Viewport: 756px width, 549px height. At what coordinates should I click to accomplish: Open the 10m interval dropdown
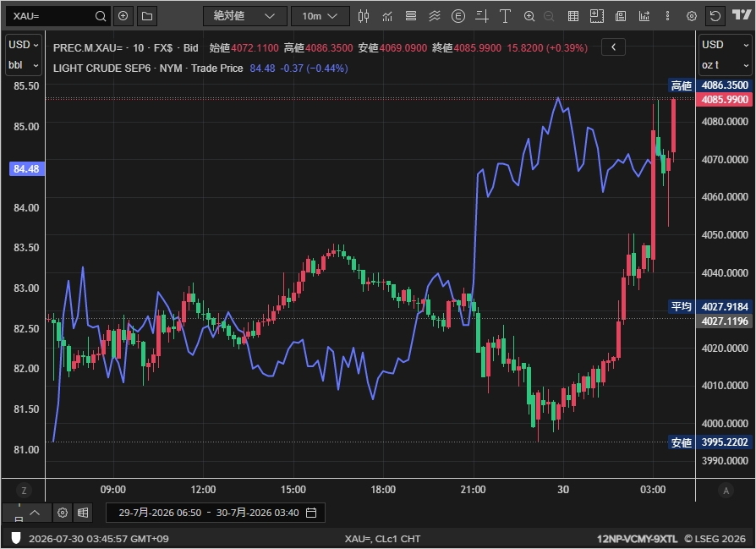coord(320,16)
